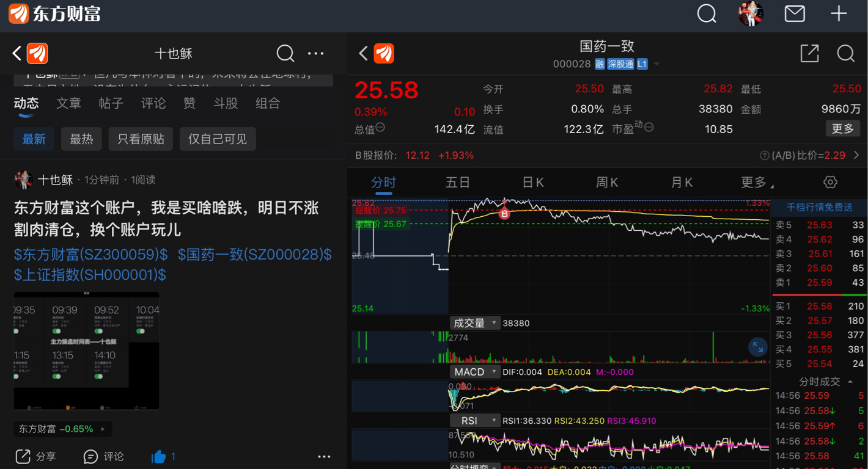Switch to the 帖子 tab
The height and width of the screenshot is (469, 868).
coord(111,103)
